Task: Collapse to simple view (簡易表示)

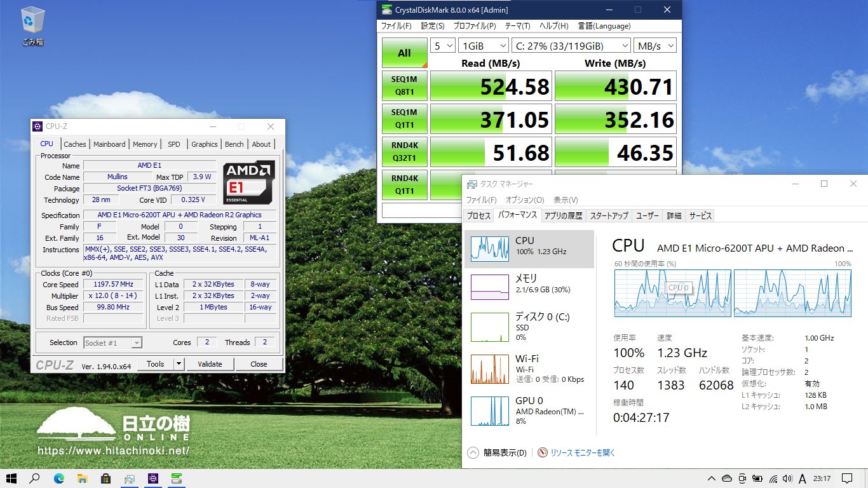Action: [x=498, y=453]
